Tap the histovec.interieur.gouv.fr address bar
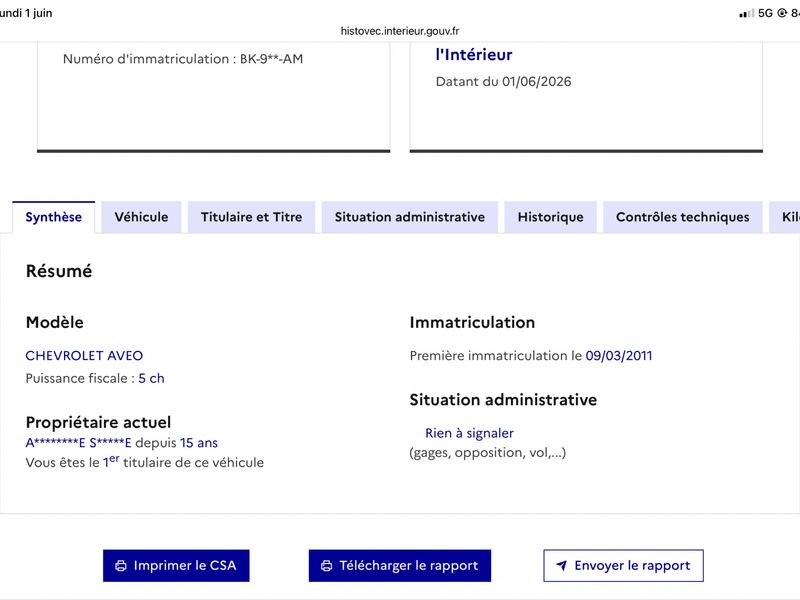Screen dimensions: 800x600 400,31
